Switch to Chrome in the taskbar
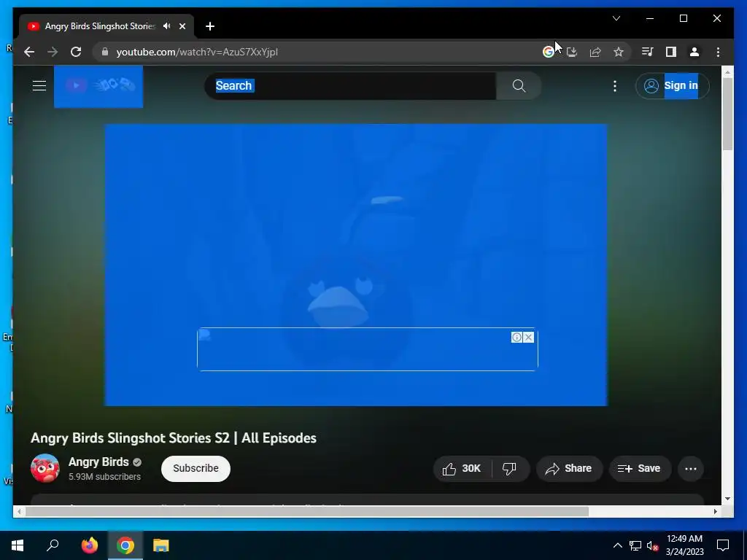 [x=125, y=545]
